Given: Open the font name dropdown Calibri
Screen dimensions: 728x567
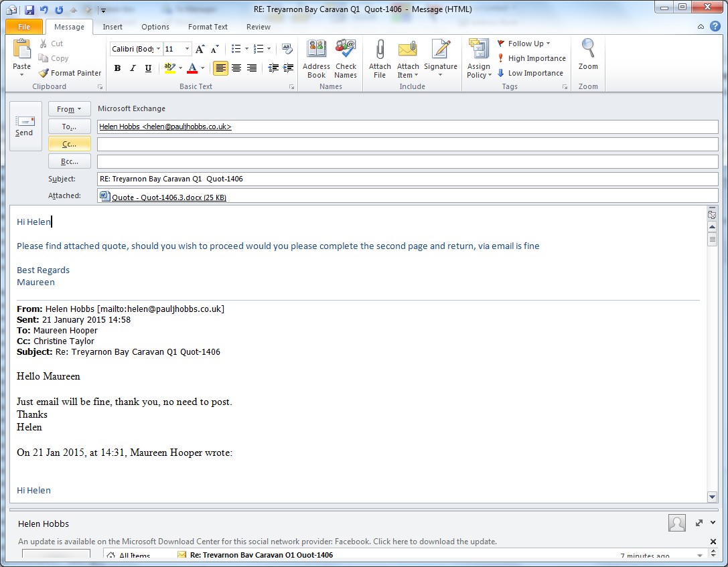Looking at the screenshot, I should click(158, 49).
